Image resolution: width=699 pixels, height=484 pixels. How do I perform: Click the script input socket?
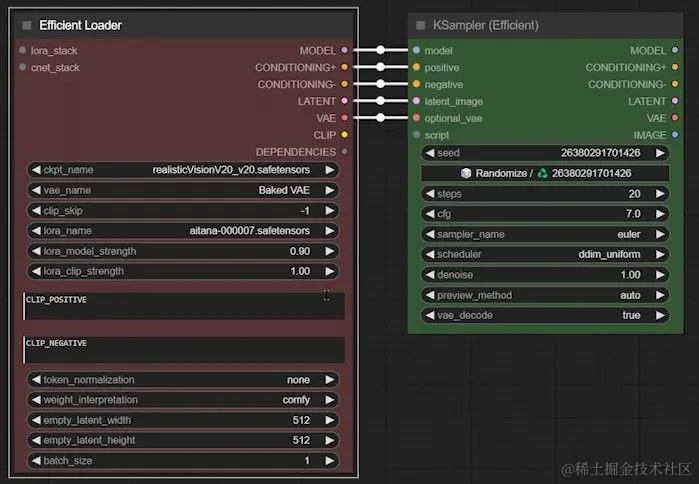[x=416, y=135]
